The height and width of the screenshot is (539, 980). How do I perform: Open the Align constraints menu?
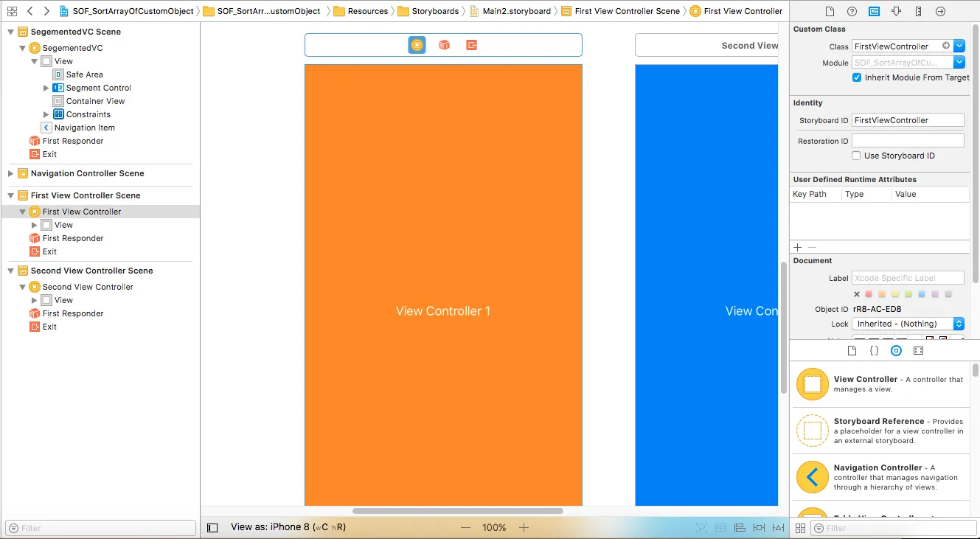[x=740, y=528]
